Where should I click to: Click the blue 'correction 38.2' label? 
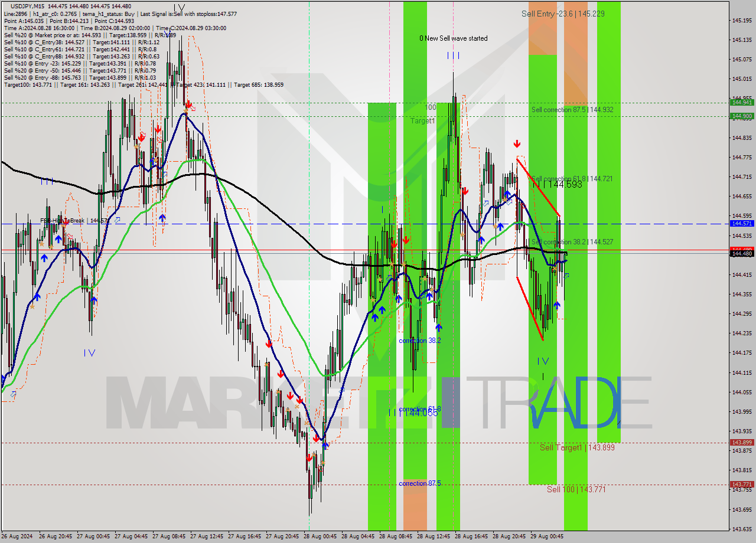tap(419, 341)
